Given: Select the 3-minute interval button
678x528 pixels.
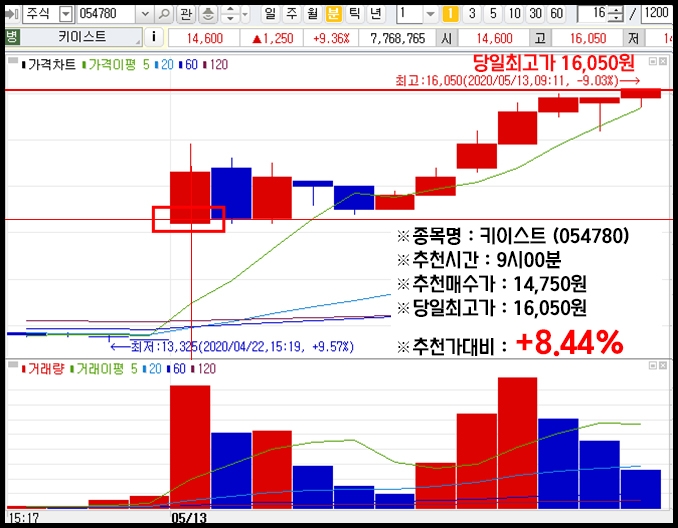Looking at the screenshot, I should [x=472, y=14].
